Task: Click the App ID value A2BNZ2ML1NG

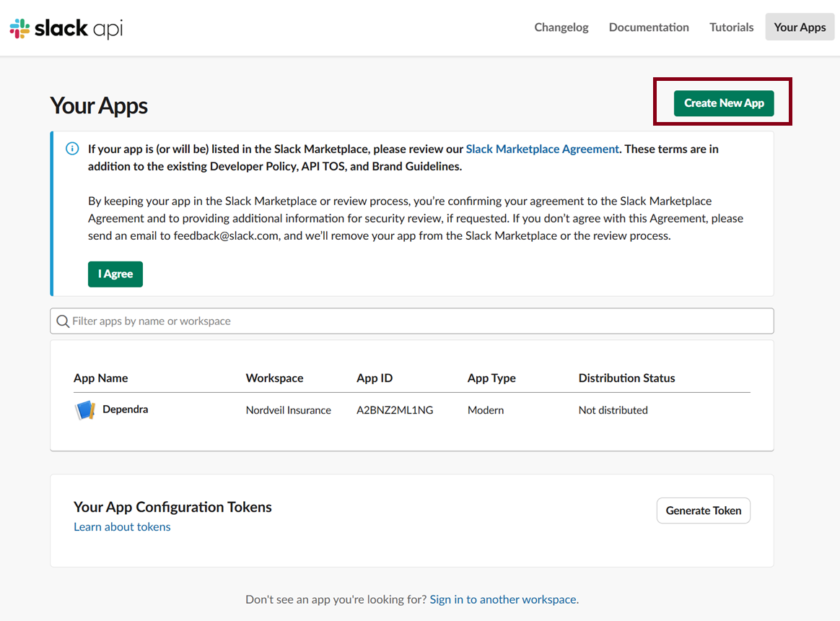Action: 395,410
